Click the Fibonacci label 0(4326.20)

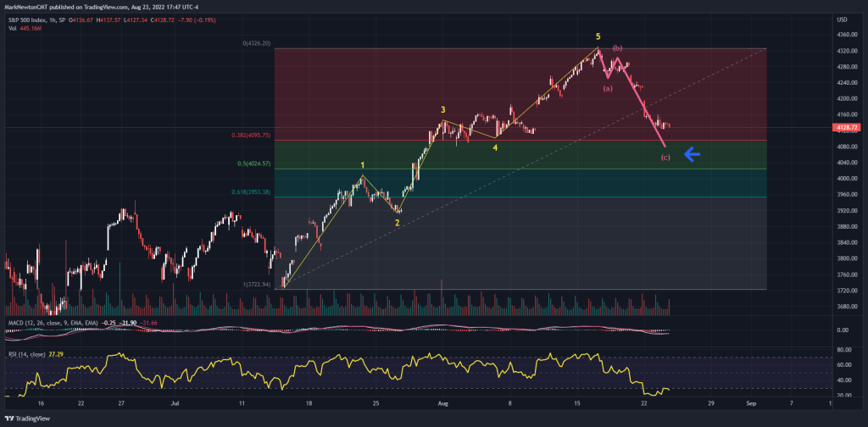pos(256,43)
